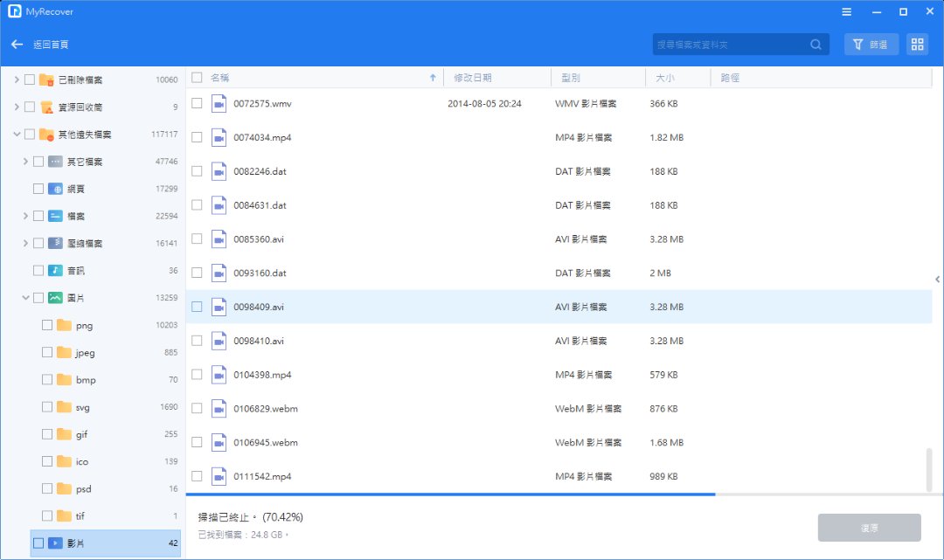Sort by the 大小 size column
The width and height of the screenshot is (944, 560).
tap(664, 78)
